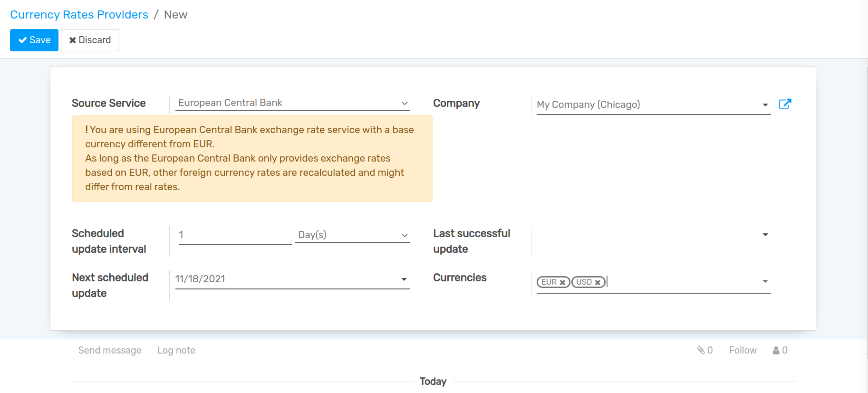The height and width of the screenshot is (393, 868).
Task: Click the Currencies tag input field
Action: point(680,282)
